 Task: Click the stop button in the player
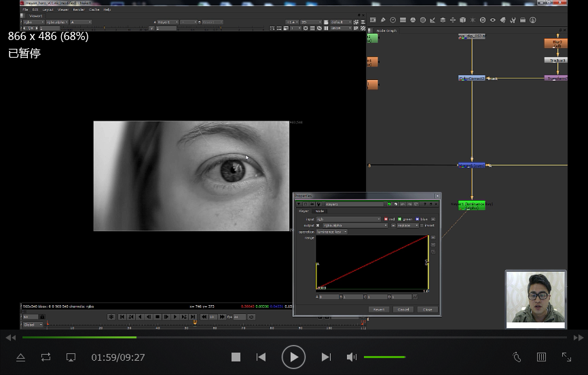[x=236, y=357]
